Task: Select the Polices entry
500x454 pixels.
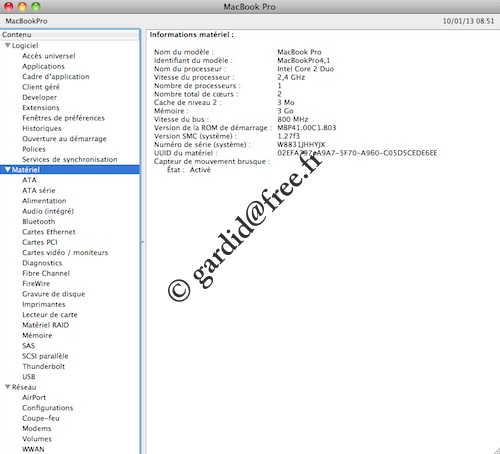Action: pos(34,149)
